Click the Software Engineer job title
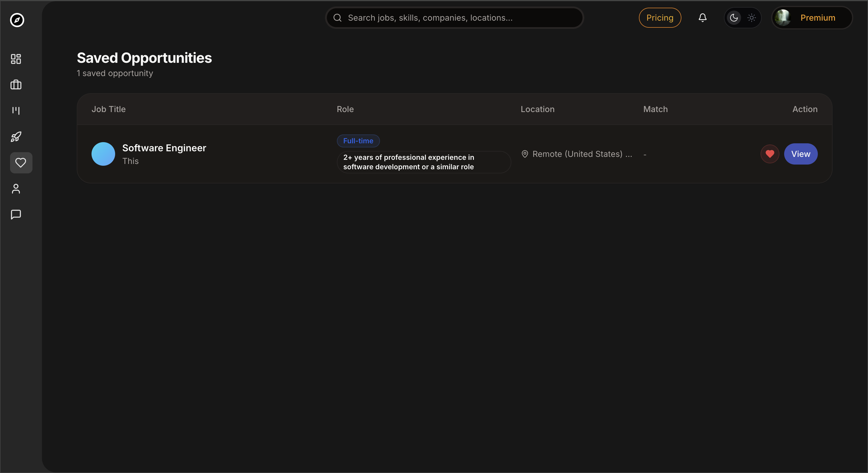This screenshot has width=868, height=473. pyautogui.click(x=164, y=148)
